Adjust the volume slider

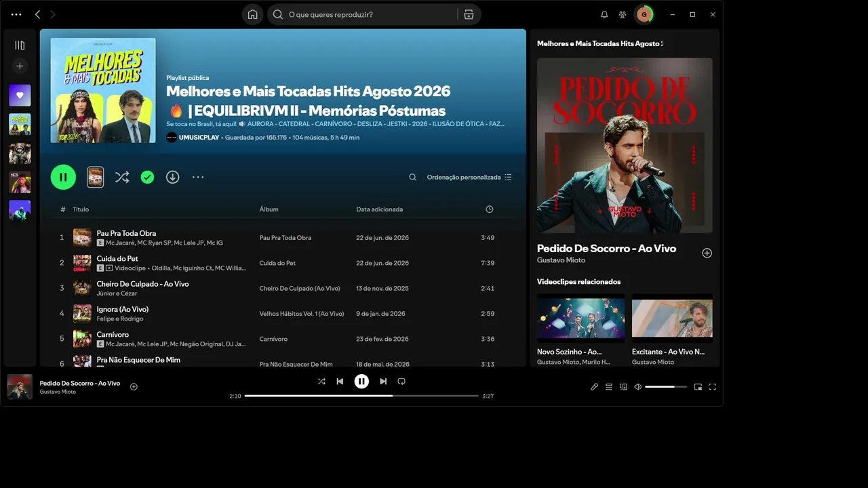coord(665,387)
